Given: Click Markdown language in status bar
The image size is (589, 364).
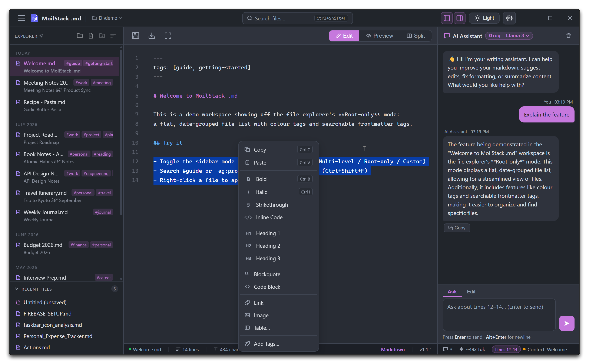Looking at the screenshot, I should point(393,349).
